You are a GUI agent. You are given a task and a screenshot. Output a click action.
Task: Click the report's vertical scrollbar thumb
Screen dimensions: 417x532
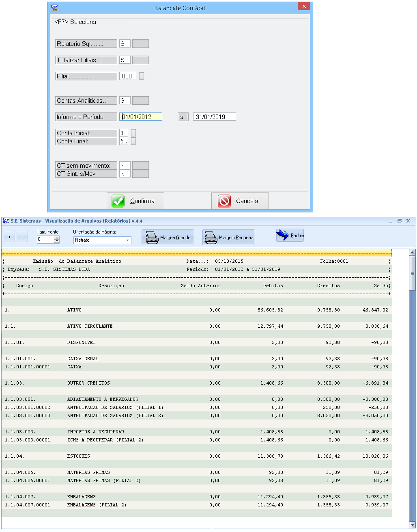click(412, 273)
